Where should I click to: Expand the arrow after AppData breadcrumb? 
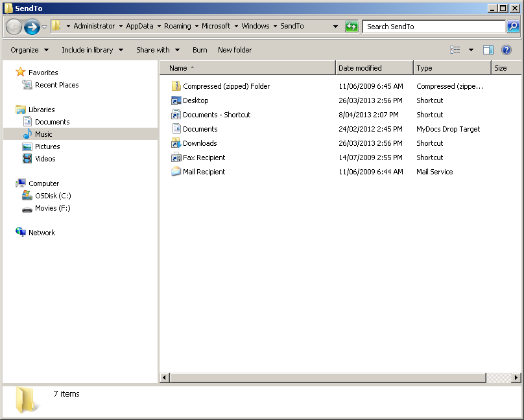click(159, 26)
